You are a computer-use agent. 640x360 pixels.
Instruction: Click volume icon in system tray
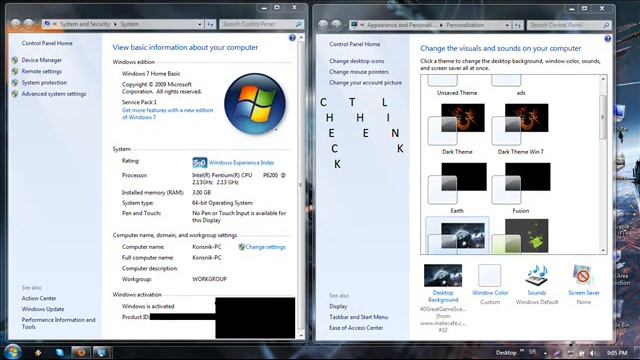(x=593, y=353)
